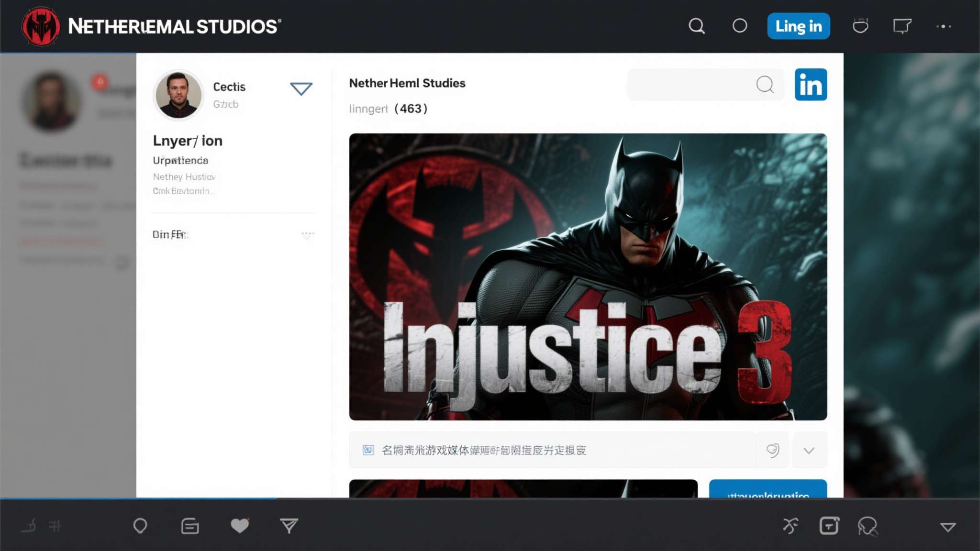Open Nether Heml Studies page title
This screenshot has width=980, height=551.
pyautogui.click(x=407, y=83)
